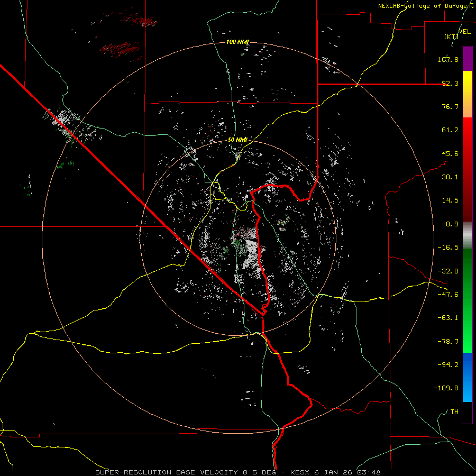Click the TH legend label

coord(454,412)
